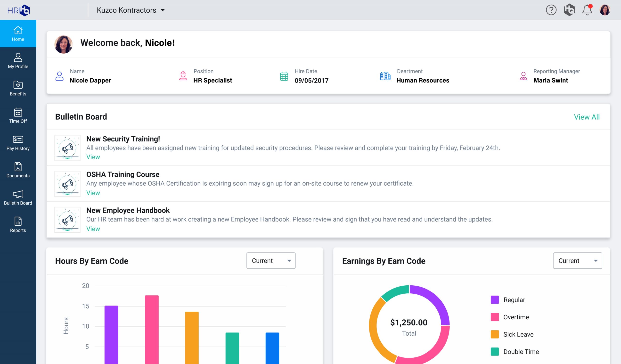621x364 pixels.
Task: Open the Documents sidebar icon
Action: pyautogui.click(x=18, y=170)
